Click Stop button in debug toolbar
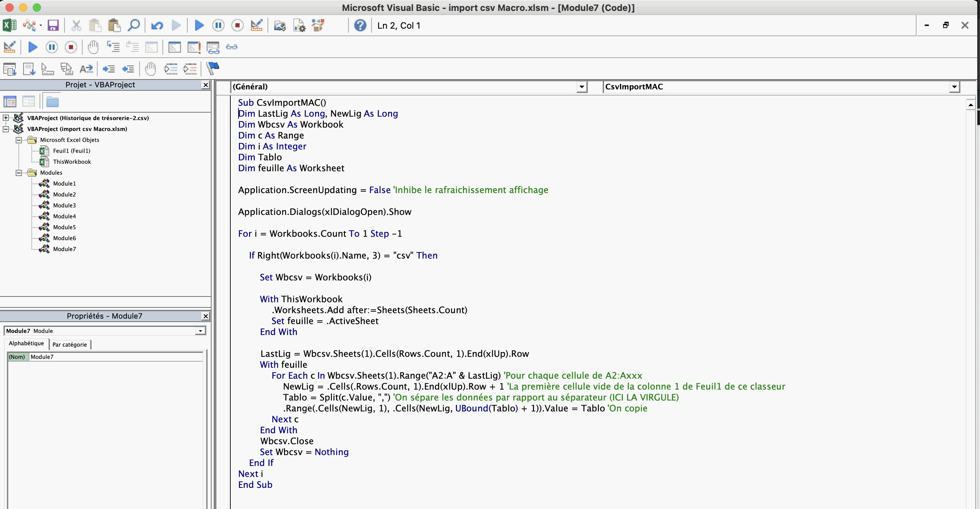The width and height of the screenshot is (980, 509). point(71,47)
